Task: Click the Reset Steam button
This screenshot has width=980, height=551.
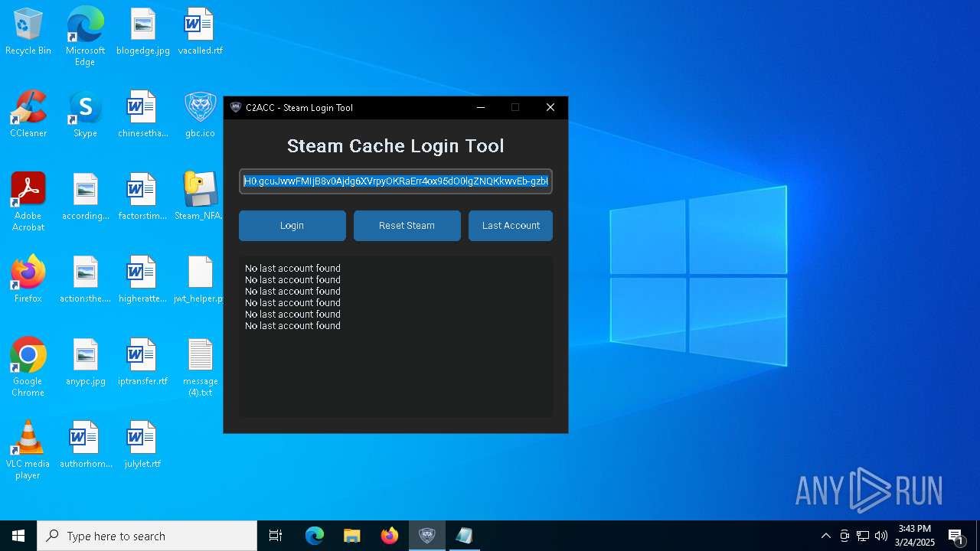Action: [x=407, y=226]
